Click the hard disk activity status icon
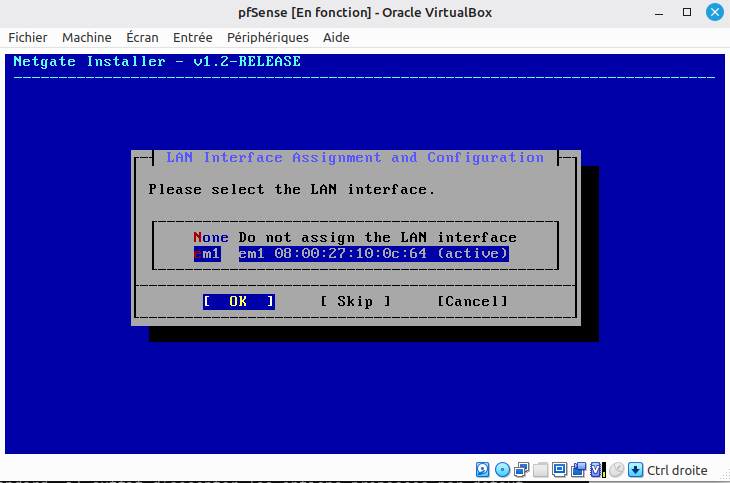The height and width of the screenshot is (483, 730). click(483, 469)
